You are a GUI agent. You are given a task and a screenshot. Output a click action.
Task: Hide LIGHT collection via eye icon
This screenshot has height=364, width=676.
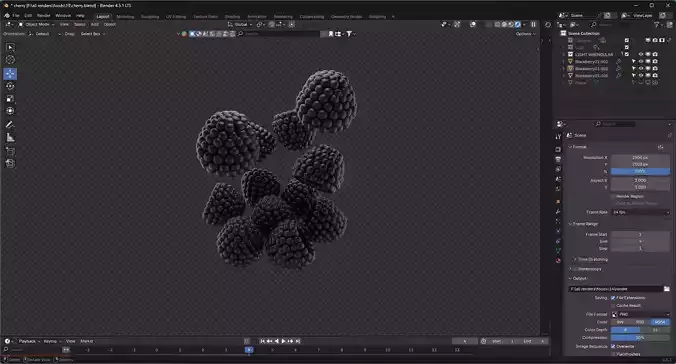(641, 54)
